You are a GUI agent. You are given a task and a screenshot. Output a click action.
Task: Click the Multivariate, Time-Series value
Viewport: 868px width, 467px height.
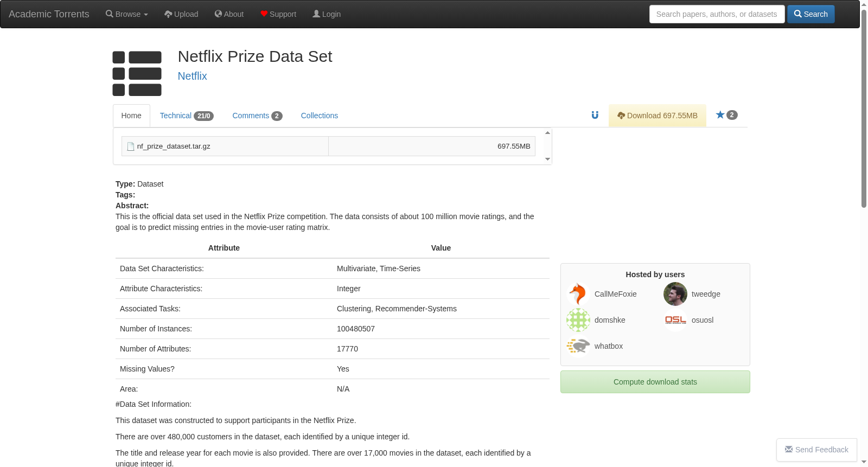pos(379,268)
